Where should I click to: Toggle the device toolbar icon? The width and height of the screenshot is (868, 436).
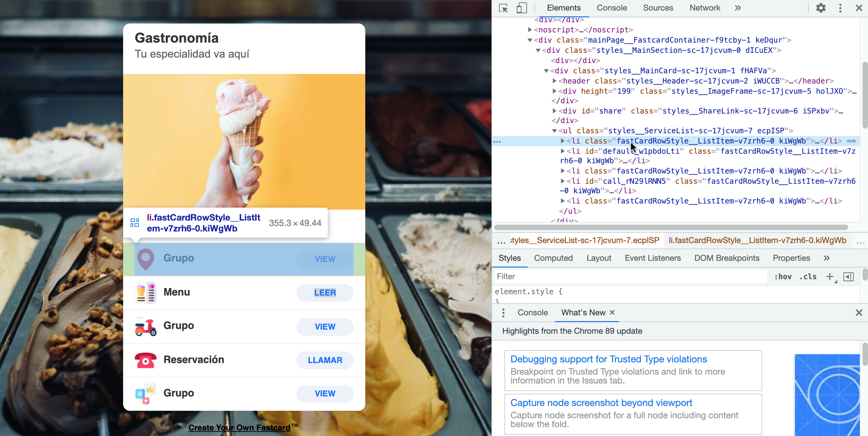521,8
